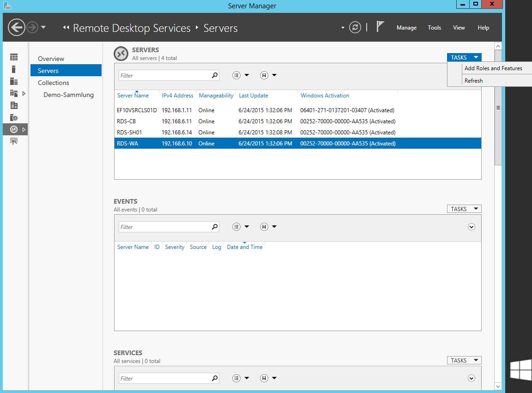Open the All Servers sidebar icon
532x393 pixels.
pyautogui.click(x=14, y=81)
